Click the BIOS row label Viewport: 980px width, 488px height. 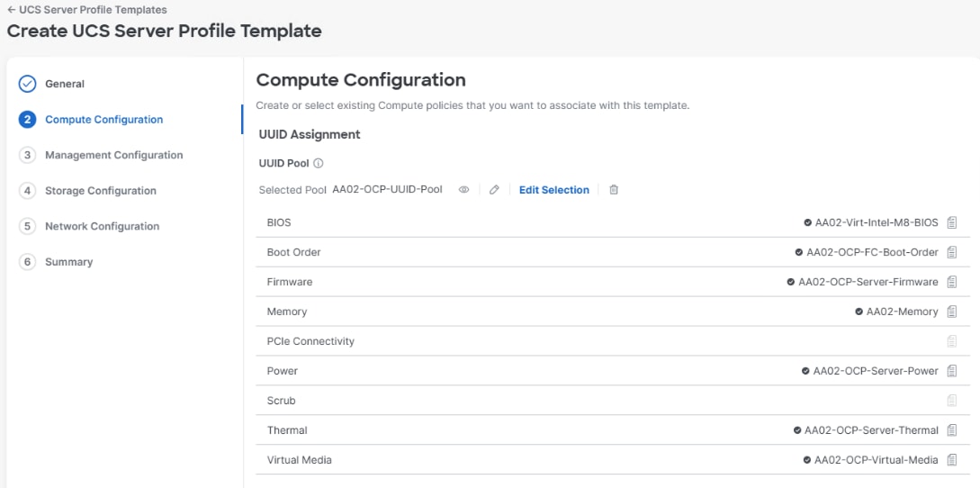tap(279, 222)
